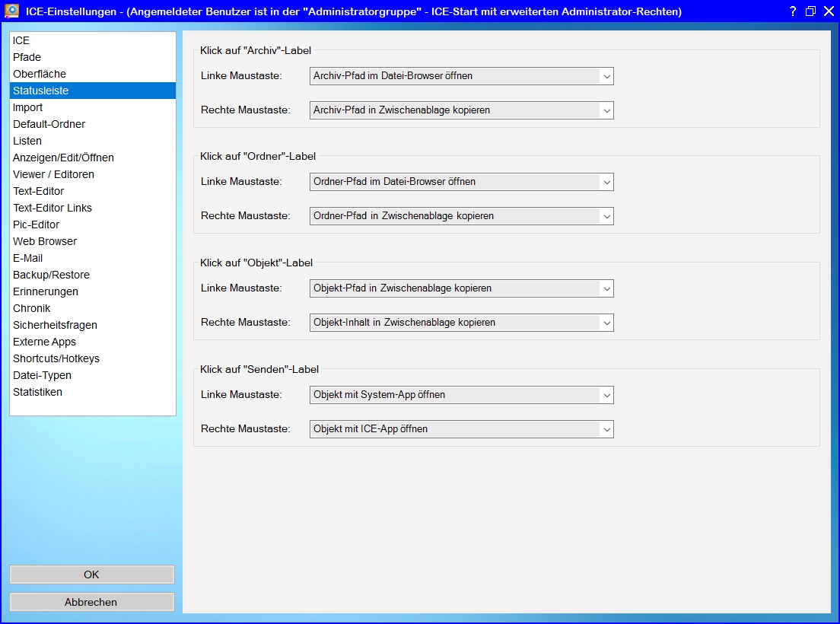
Task: Show Shortcuts/Hotkeys settings
Action: (x=93, y=358)
